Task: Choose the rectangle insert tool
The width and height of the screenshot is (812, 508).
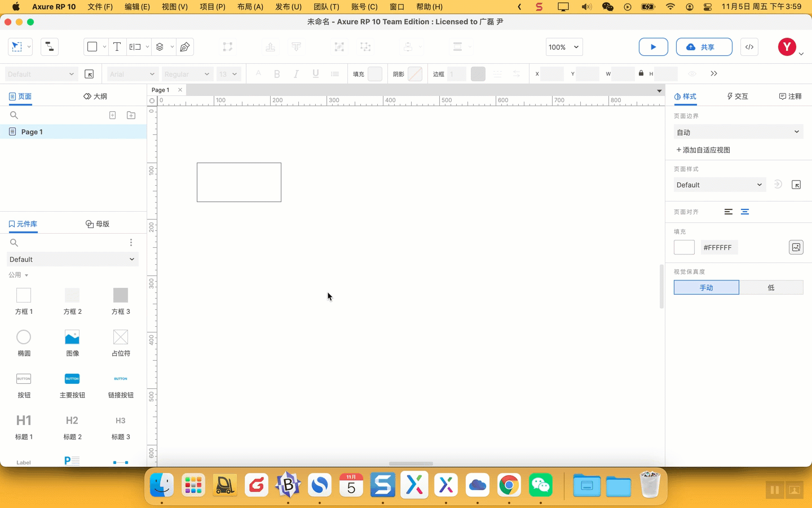Action: click(x=92, y=47)
